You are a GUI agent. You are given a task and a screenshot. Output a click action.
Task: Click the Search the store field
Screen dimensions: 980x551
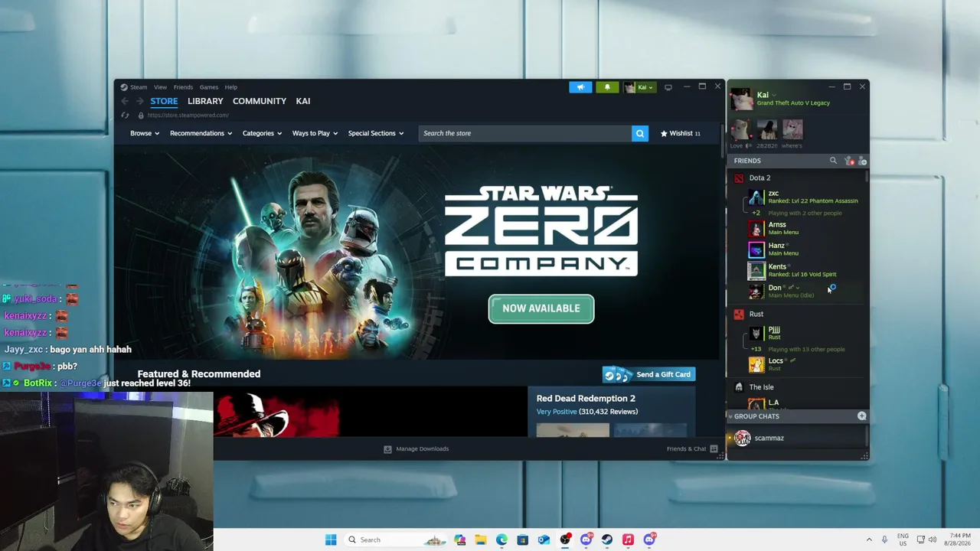coord(525,133)
